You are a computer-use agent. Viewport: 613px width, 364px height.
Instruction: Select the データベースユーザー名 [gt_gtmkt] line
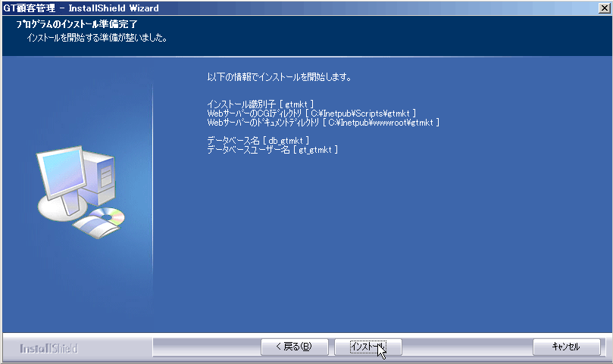pyautogui.click(x=273, y=149)
